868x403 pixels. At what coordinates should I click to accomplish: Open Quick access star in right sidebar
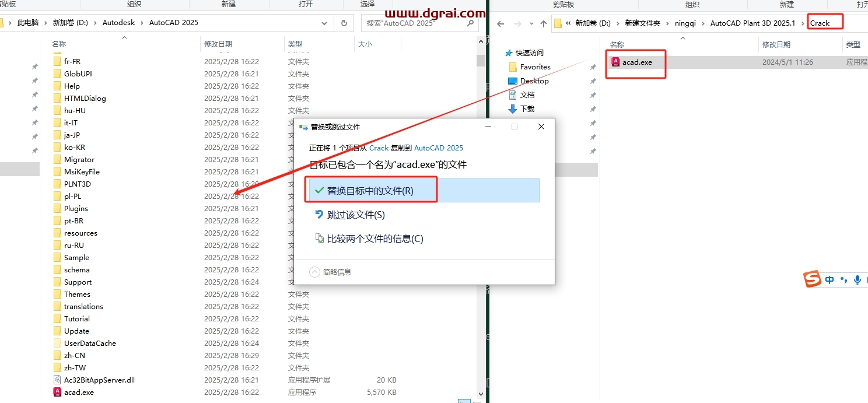pyautogui.click(x=508, y=52)
